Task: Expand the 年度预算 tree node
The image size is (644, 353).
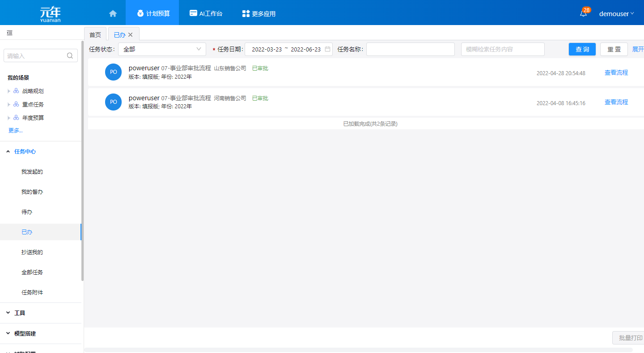Action: click(8, 118)
